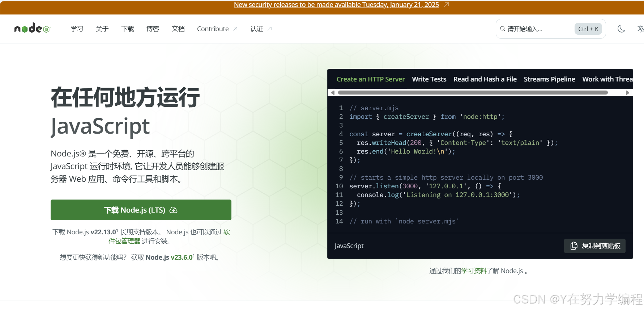The image size is (644, 310).
Task: Click the const server = createServer line
Action: pyautogui.click(x=431, y=134)
